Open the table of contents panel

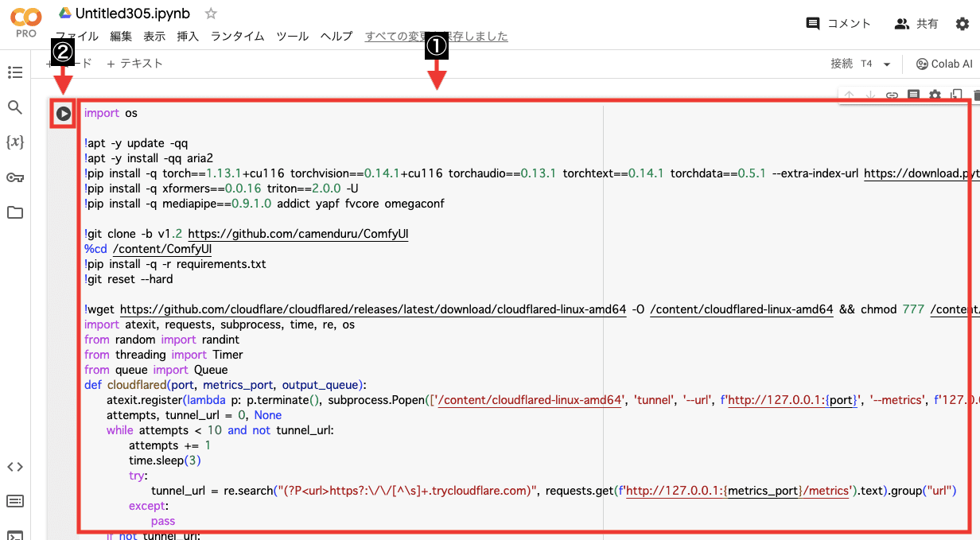point(14,72)
